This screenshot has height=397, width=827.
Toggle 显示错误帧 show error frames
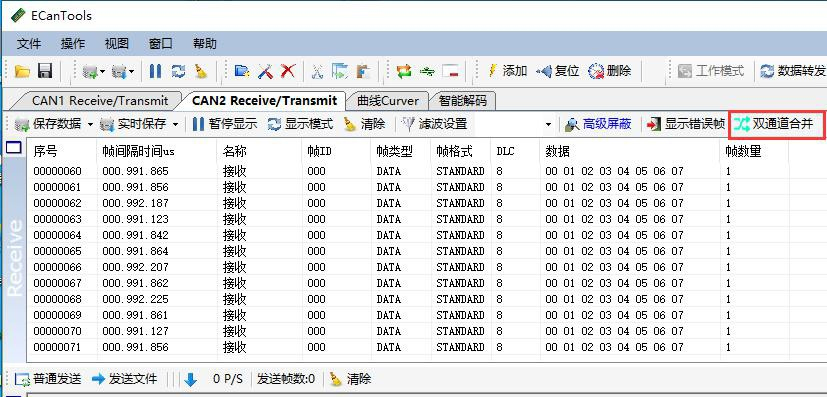coord(686,124)
